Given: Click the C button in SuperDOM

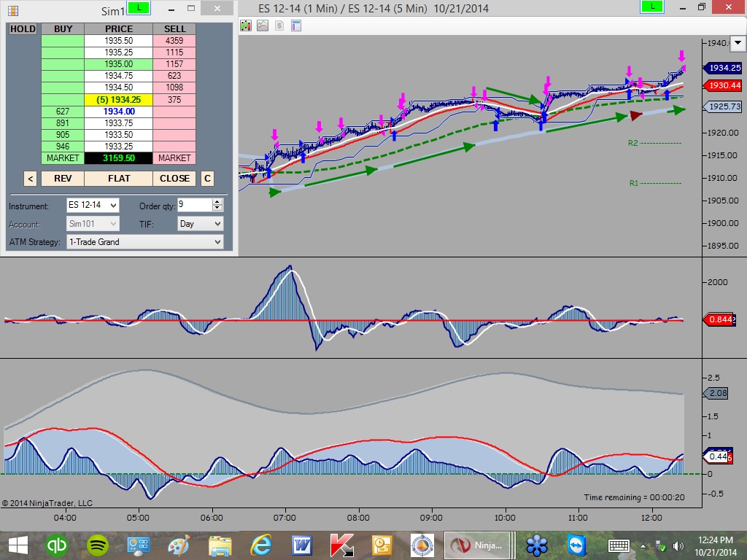Looking at the screenshot, I should click(207, 179).
